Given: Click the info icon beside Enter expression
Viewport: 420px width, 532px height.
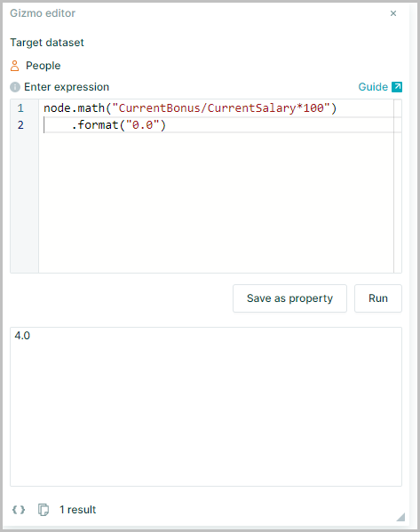Looking at the screenshot, I should pyautogui.click(x=15, y=87).
